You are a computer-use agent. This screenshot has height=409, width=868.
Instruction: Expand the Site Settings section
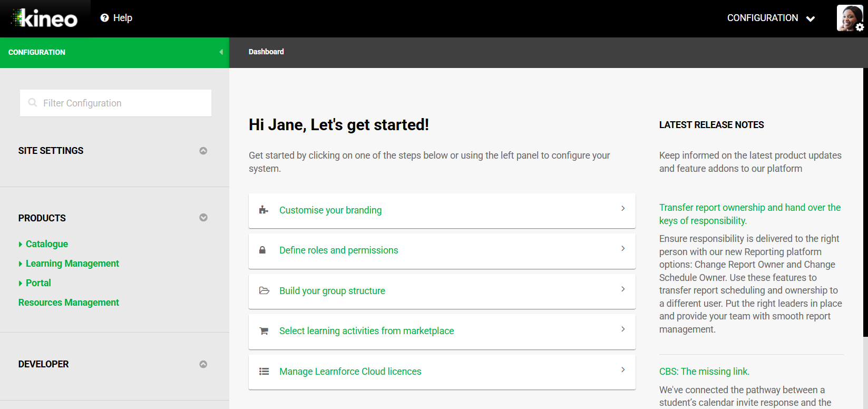(203, 151)
